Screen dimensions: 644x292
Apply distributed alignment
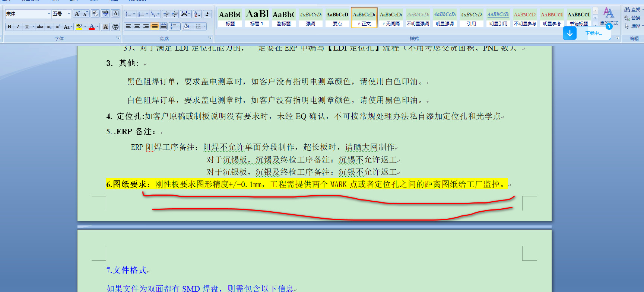click(164, 26)
